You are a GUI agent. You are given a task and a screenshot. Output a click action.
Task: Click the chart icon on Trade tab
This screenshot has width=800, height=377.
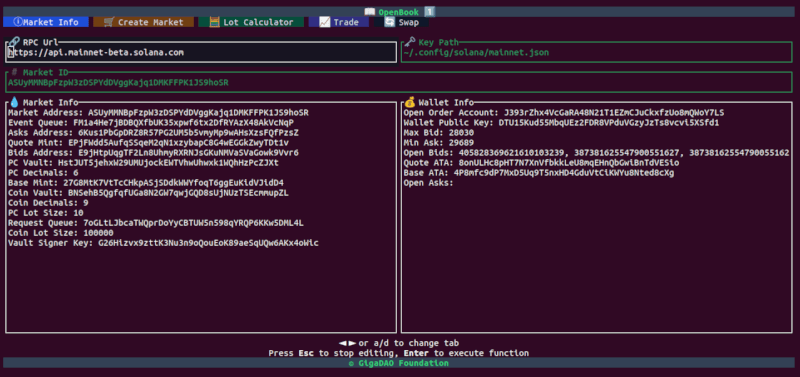(x=324, y=22)
